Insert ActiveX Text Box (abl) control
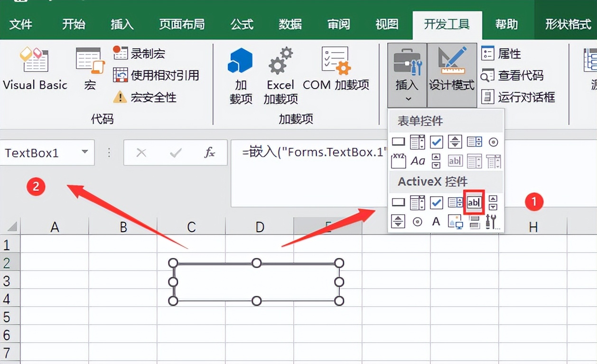The width and height of the screenshot is (597, 364). coord(474,202)
